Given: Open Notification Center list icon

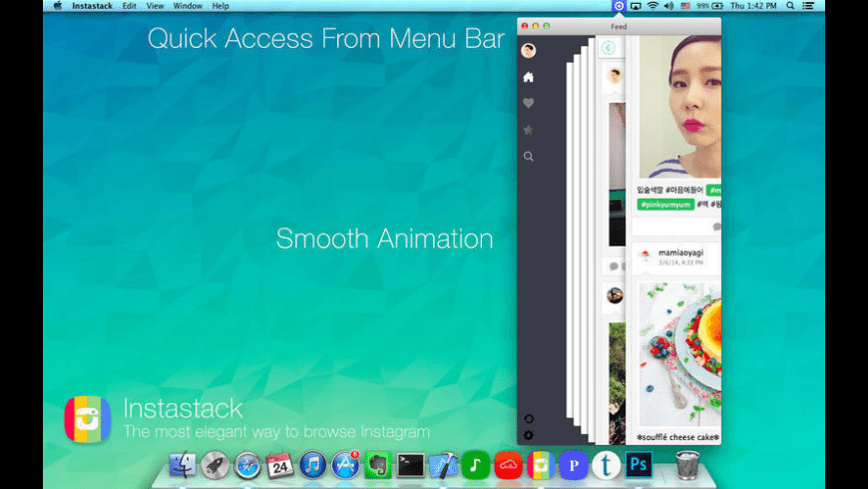Looking at the screenshot, I should tap(808, 6).
